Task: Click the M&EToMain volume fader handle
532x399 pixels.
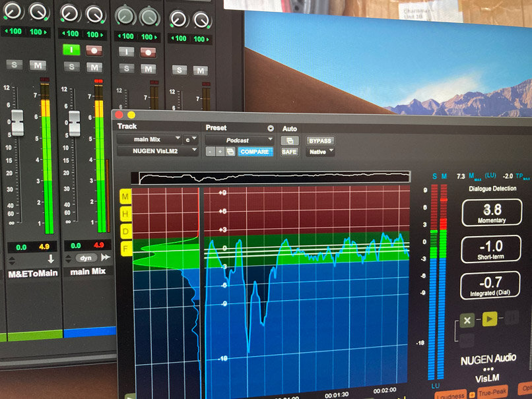Action: click(x=17, y=123)
